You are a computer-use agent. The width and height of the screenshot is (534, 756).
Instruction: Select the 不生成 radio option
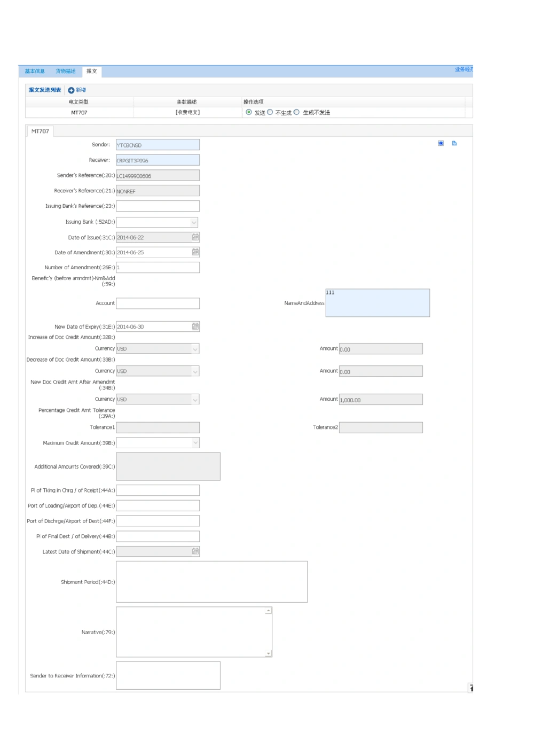(270, 112)
